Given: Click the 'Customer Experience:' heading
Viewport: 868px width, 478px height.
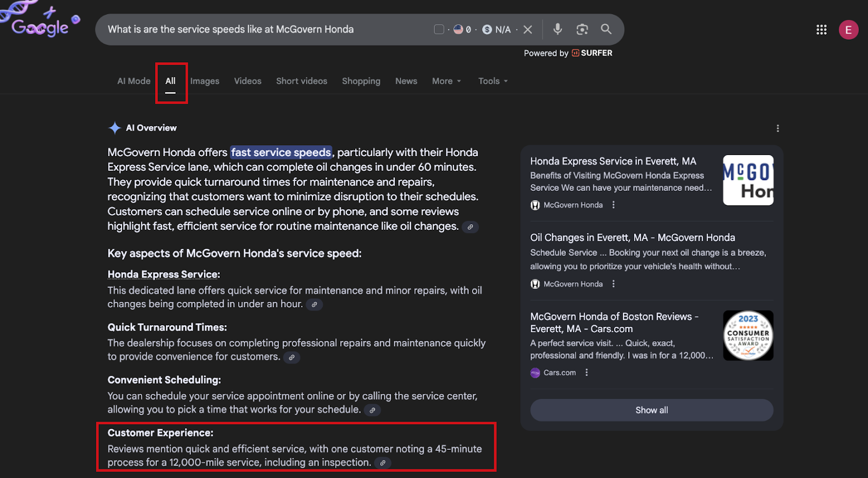Looking at the screenshot, I should click(161, 433).
